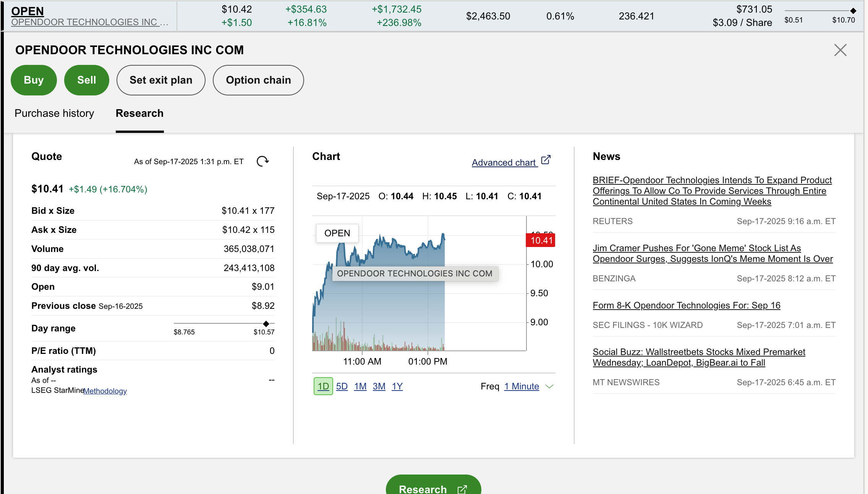
Task: Click the Day range diamond marker
Action: pyautogui.click(x=266, y=323)
